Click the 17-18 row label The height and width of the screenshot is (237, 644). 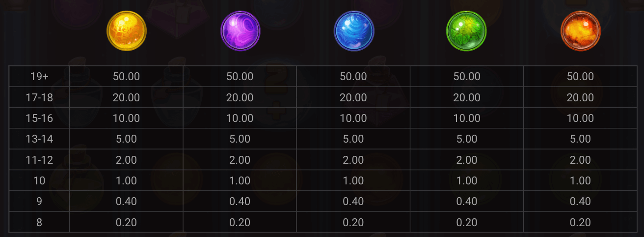coord(39,98)
